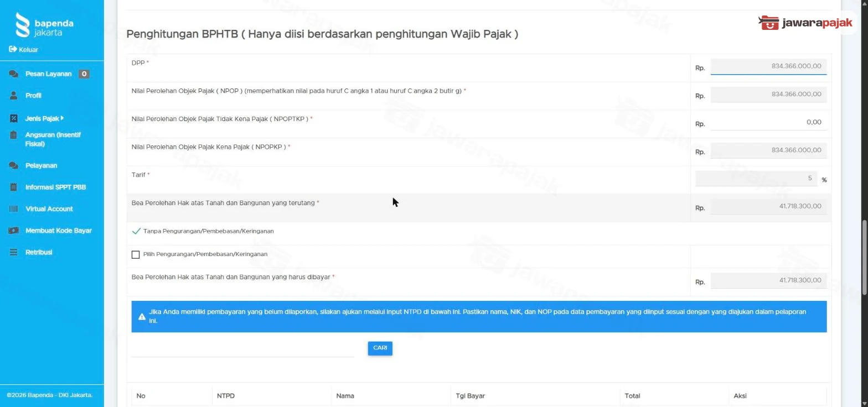Click the Angsuran clipboard icon
This screenshot has height=407, width=868.
[13, 135]
